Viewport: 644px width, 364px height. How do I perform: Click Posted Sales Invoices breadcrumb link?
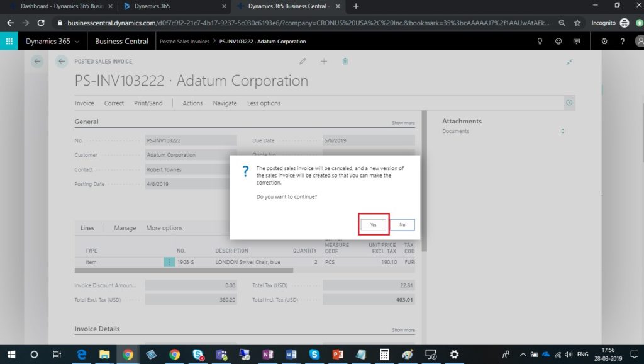(x=184, y=42)
